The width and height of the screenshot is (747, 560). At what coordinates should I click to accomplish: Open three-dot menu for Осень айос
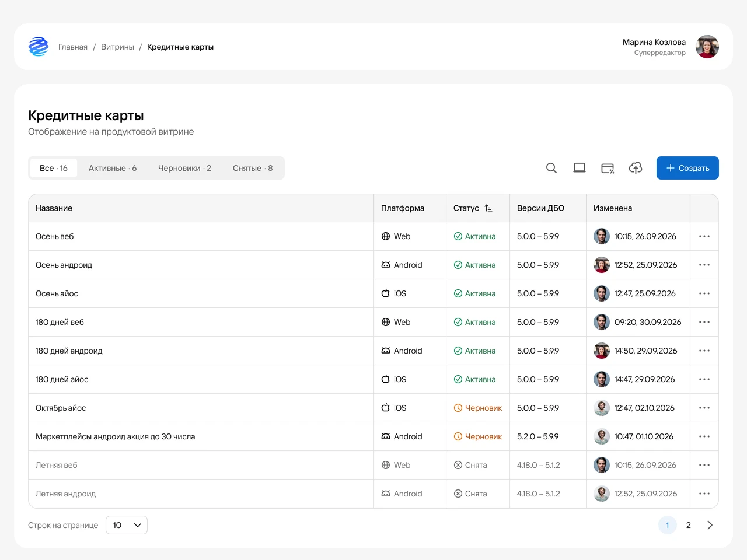[704, 293]
